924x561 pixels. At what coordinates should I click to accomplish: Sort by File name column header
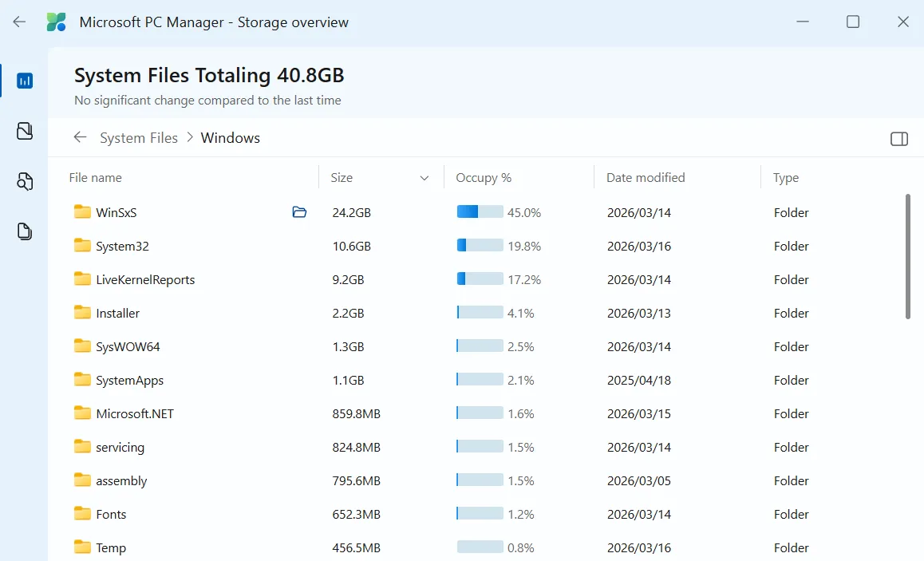[x=96, y=178]
